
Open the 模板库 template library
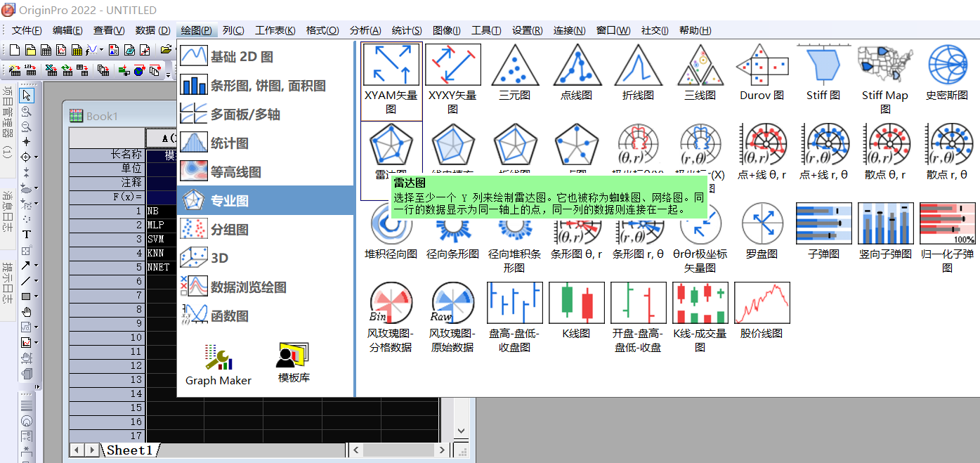pyautogui.click(x=294, y=363)
